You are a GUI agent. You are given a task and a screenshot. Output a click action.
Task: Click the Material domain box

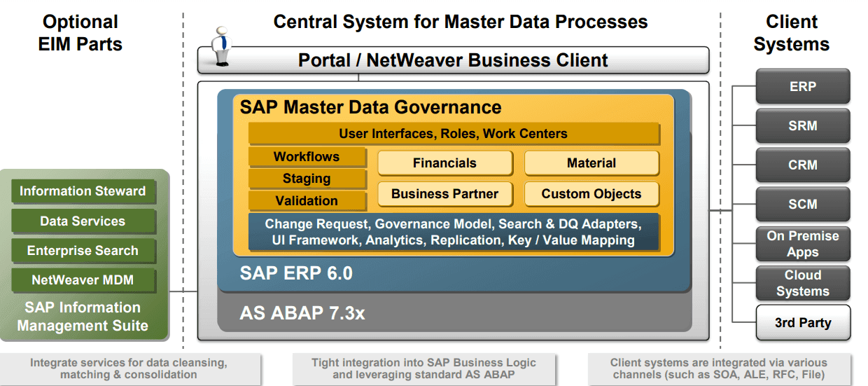[591, 163]
